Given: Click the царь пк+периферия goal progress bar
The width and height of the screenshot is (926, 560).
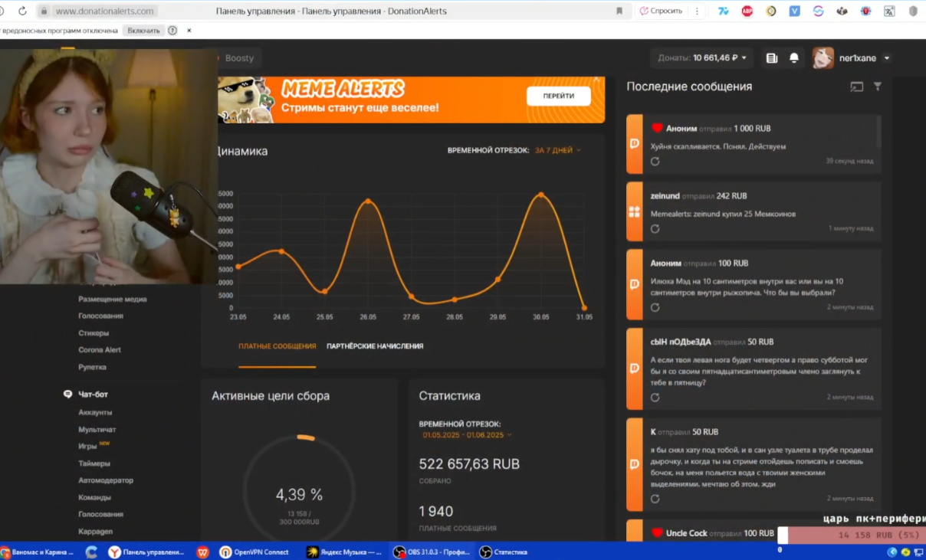Looking at the screenshot, I should point(852,535).
